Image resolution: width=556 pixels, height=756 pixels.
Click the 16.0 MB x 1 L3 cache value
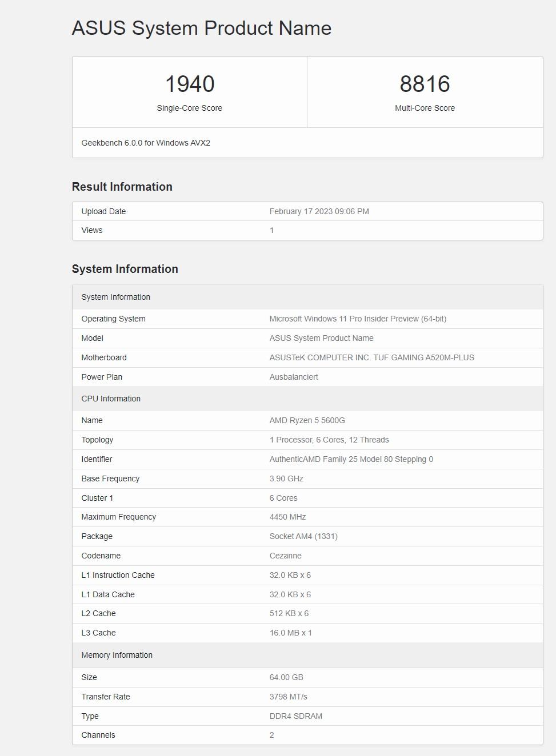pos(290,633)
